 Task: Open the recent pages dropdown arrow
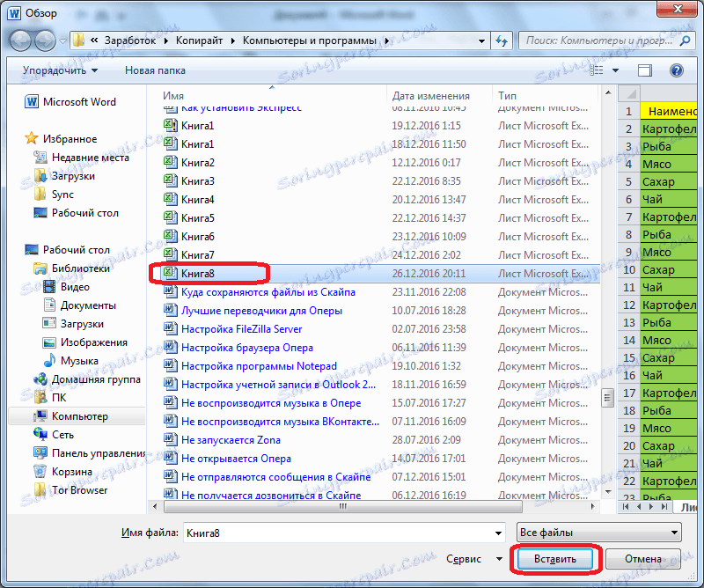click(x=62, y=41)
